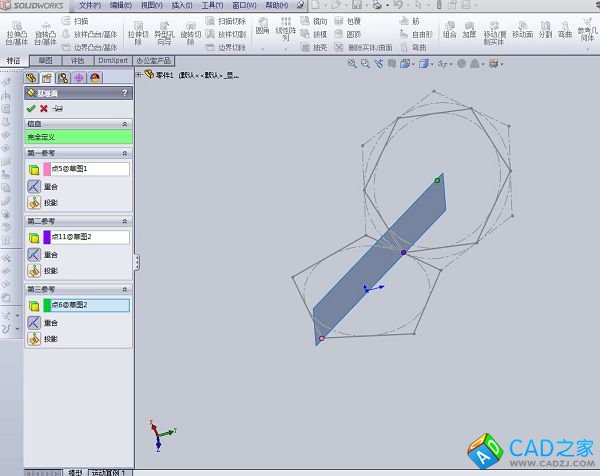The width and height of the screenshot is (600, 476).
Task: Toggle 重合 (coincident) under first reference
Action: click(33, 186)
